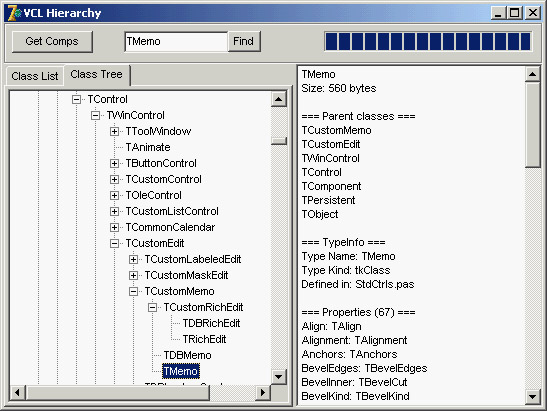
Task: Expand the TCustomListControl node
Action: pyautogui.click(x=114, y=211)
